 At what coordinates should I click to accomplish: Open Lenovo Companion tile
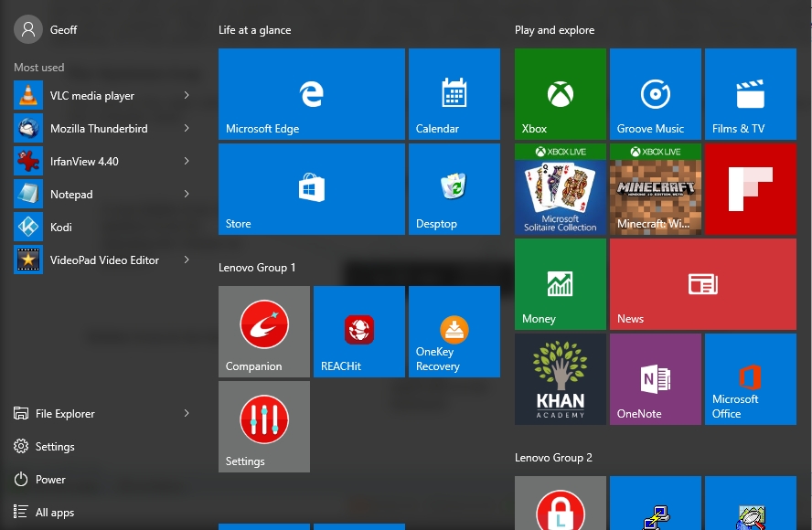click(x=263, y=332)
